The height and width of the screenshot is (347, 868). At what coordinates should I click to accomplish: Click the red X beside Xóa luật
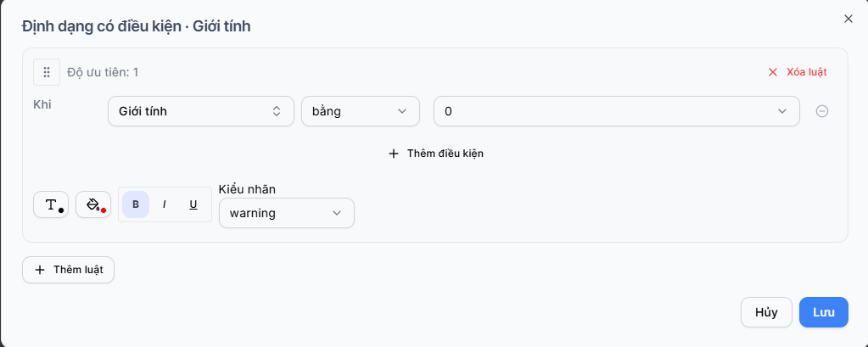pyautogui.click(x=773, y=72)
